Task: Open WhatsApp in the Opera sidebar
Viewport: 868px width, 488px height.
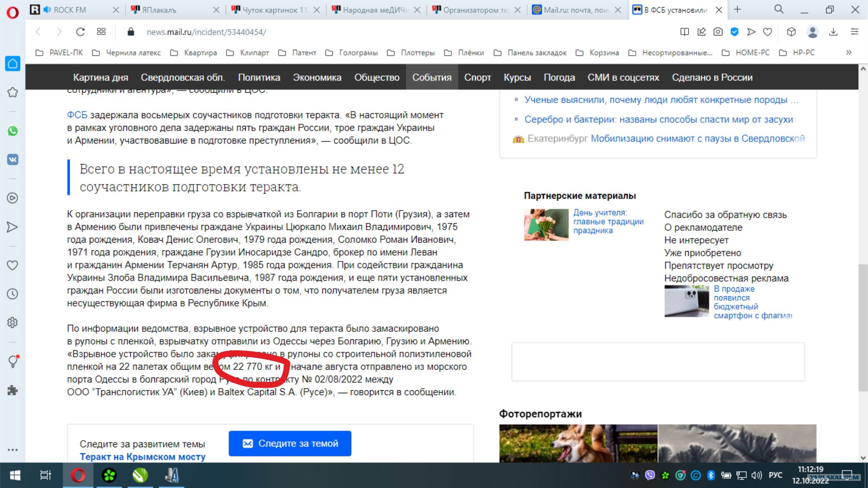Action: coord(13,131)
